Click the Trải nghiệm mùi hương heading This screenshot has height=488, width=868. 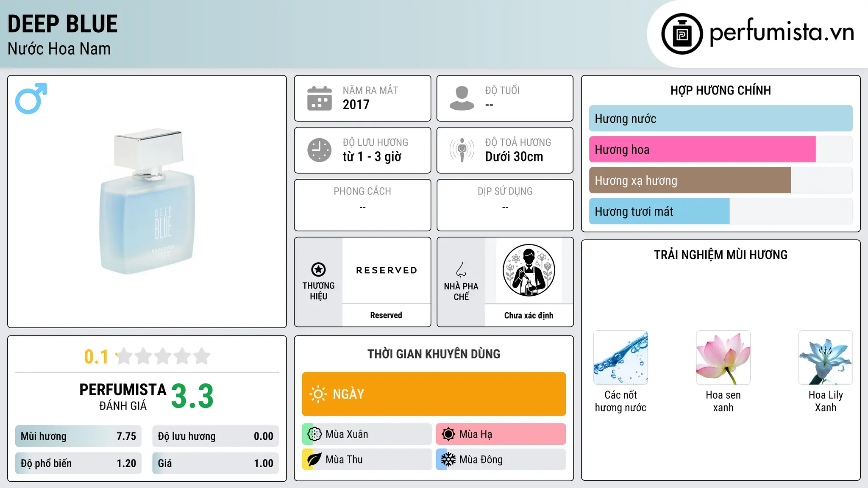click(721, 255)
